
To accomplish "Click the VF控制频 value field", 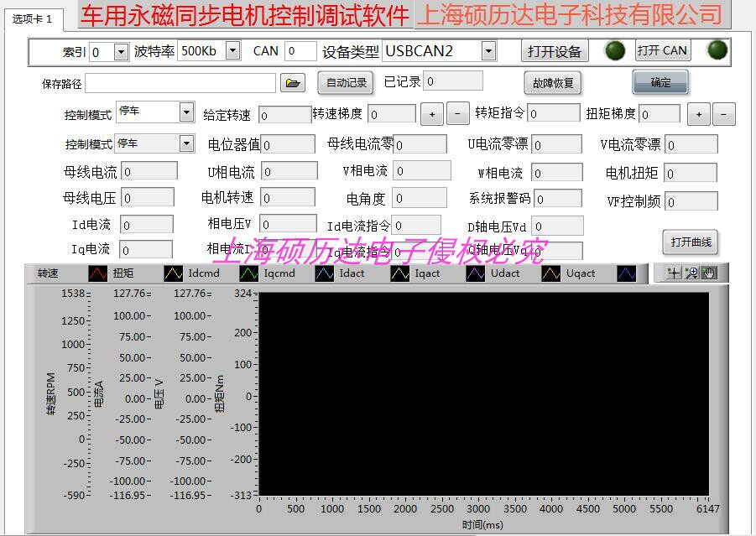I will [x=691, y=201].
